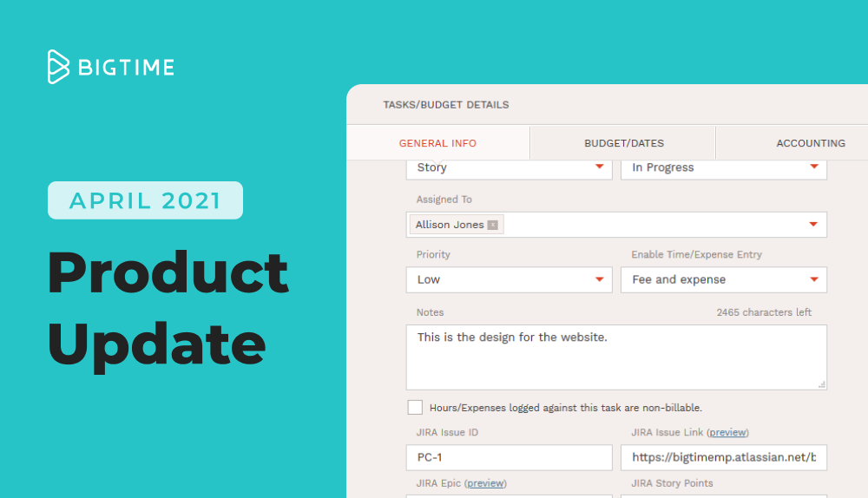Click the Notes resize handle

point(821,384)
